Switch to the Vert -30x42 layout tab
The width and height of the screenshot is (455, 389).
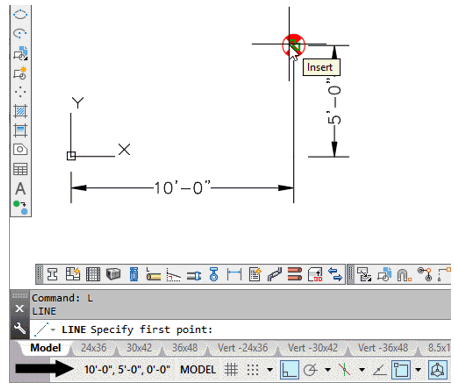coord(313,348)
